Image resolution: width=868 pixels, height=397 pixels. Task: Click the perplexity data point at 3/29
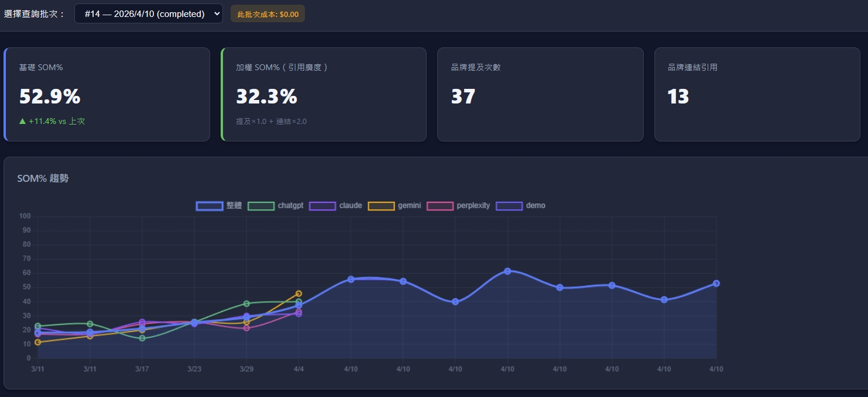[x=246, y=328]
